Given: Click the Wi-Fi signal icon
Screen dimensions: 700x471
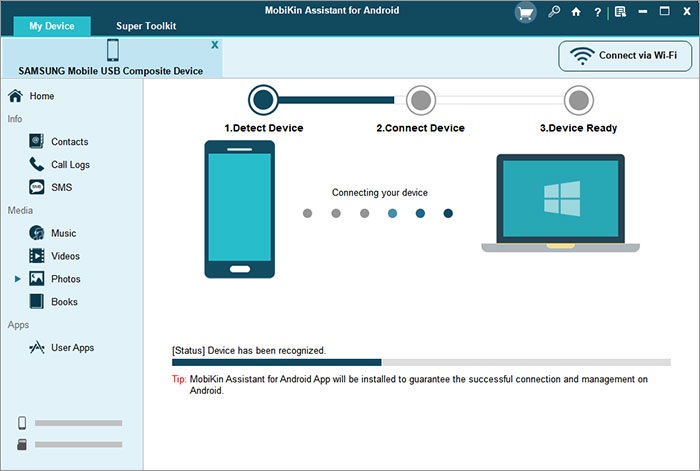Looking at the screenshot, I should [x=582, y=56].
